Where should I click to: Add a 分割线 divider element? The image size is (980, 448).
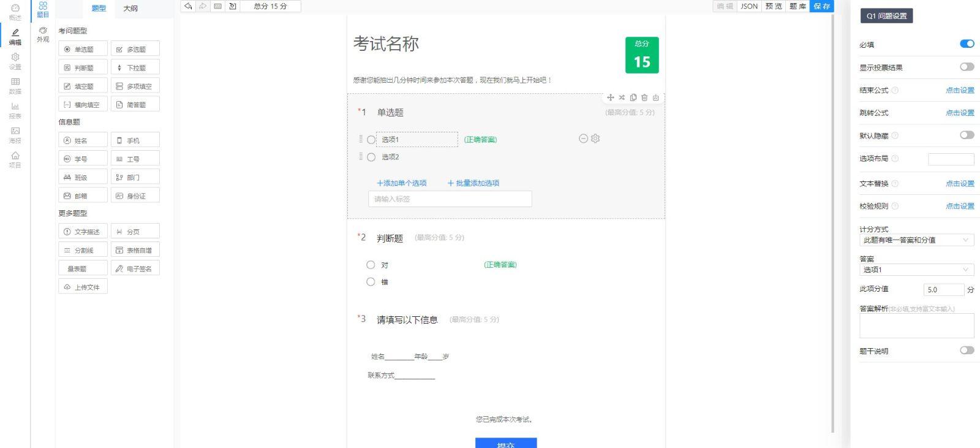click(83, 250)
